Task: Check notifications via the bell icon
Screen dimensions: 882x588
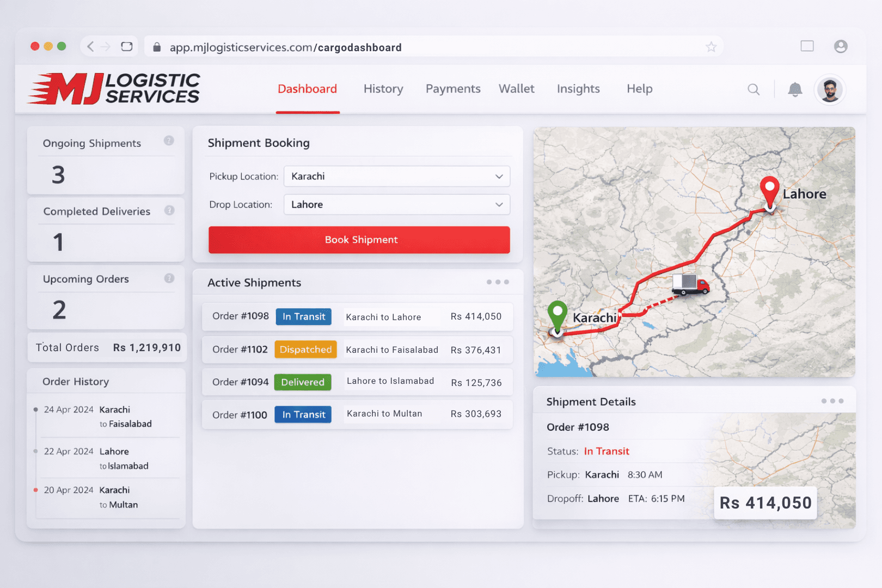Action: coord(795,89)
